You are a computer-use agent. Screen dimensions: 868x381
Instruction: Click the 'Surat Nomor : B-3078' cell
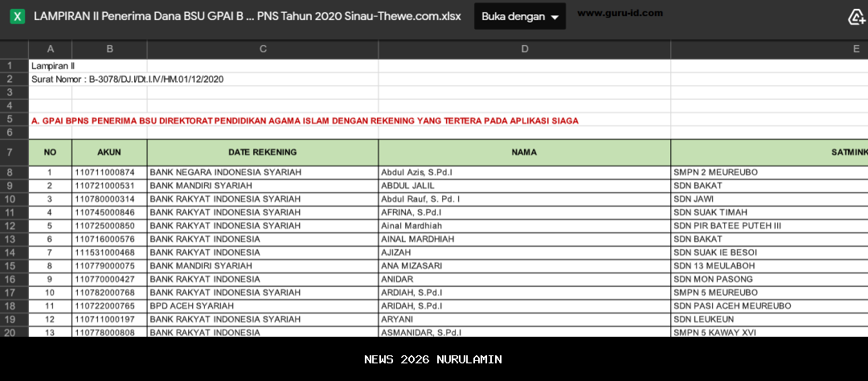[127, 80]
